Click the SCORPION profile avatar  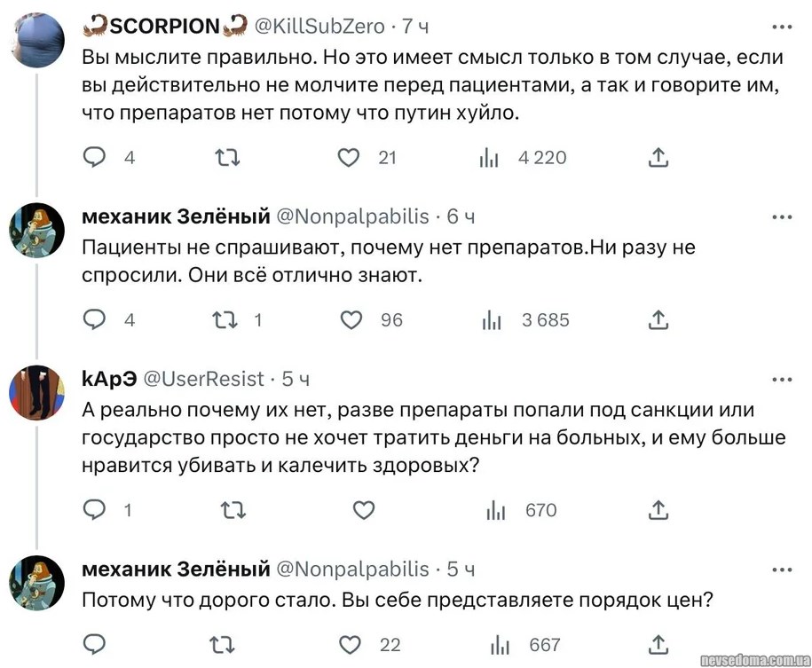point(36,40)
